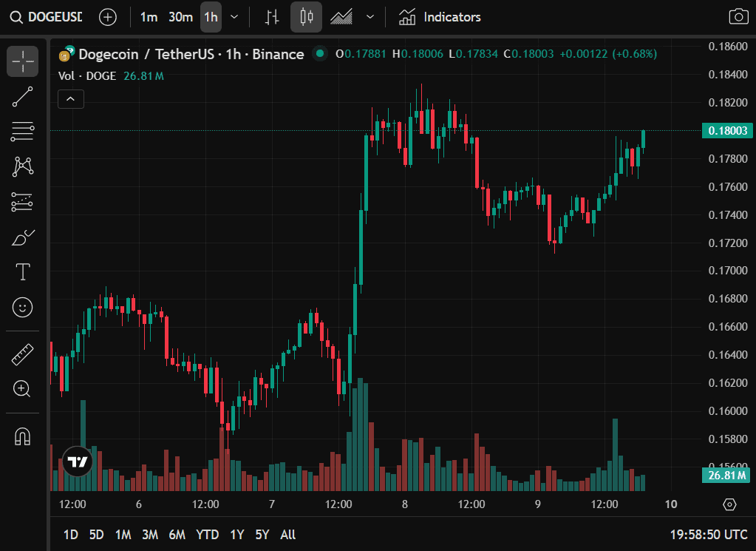Viewport: 756px width, 551px height.
Task: Switch to the candlestick chart style
Action: tap(306, 17)
